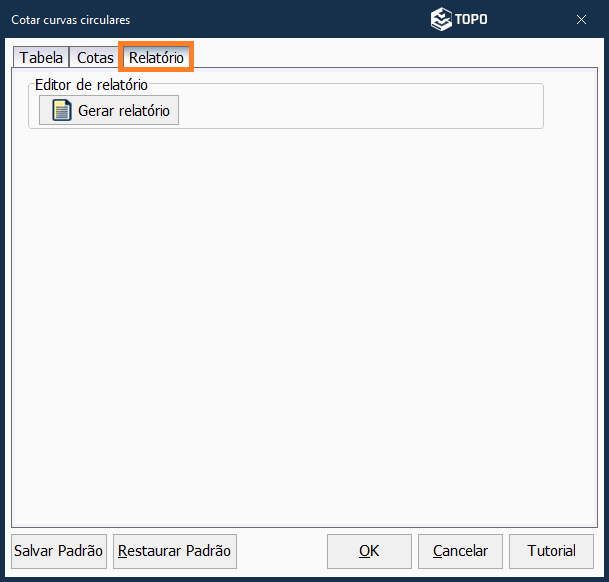
Task: Switch to the Tabela tab
Action: click(41, 58)
